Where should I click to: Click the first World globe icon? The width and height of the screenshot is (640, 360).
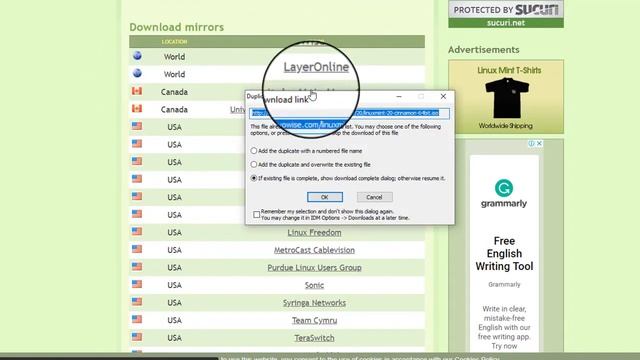pyautogui.click(x=137, y=56)
